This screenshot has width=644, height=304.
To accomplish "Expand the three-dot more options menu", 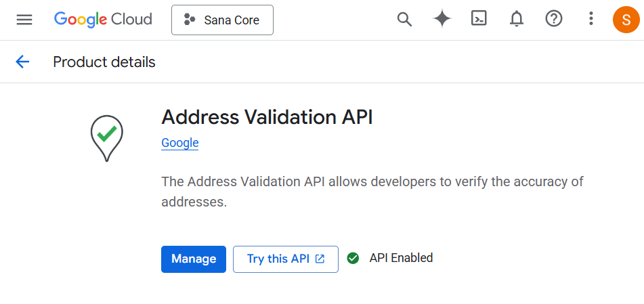I will coord(591,20).
